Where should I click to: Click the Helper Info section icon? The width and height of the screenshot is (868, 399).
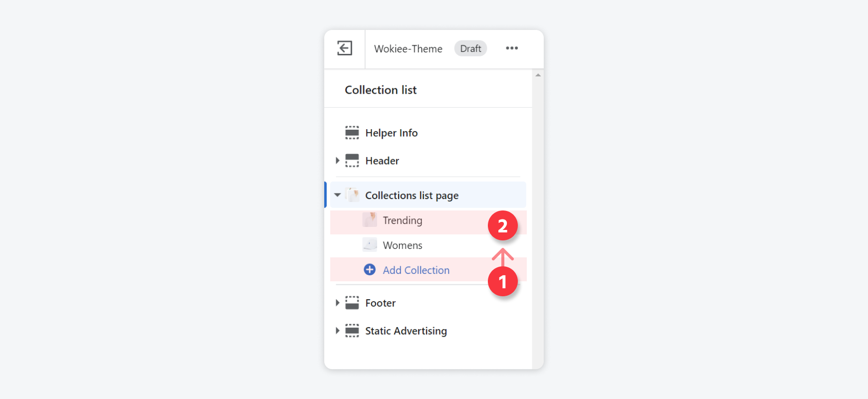click(352, 133)
